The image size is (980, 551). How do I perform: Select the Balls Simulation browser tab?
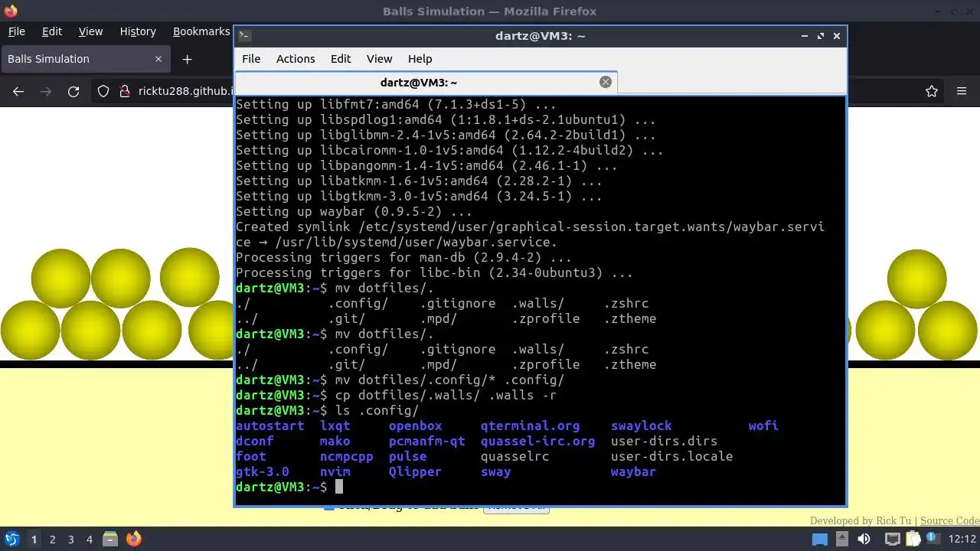84,59
